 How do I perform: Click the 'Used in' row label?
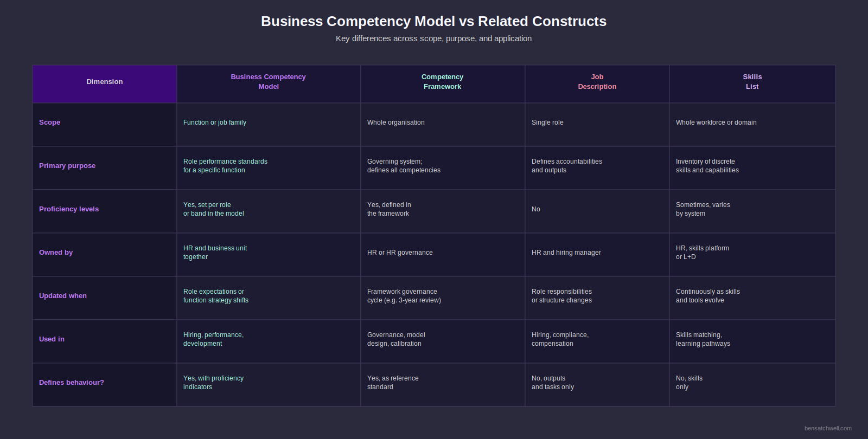pos(52,339)
